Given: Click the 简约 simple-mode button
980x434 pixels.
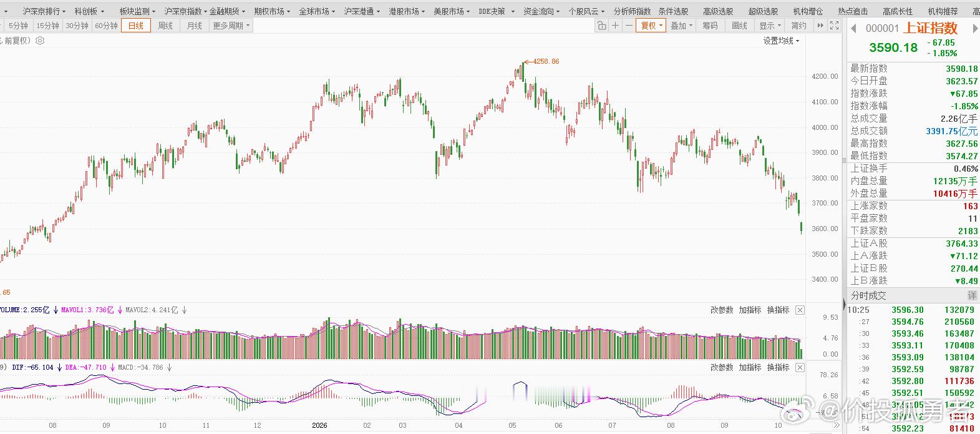Looking at the screenshot, I should [x=798, y=26].
